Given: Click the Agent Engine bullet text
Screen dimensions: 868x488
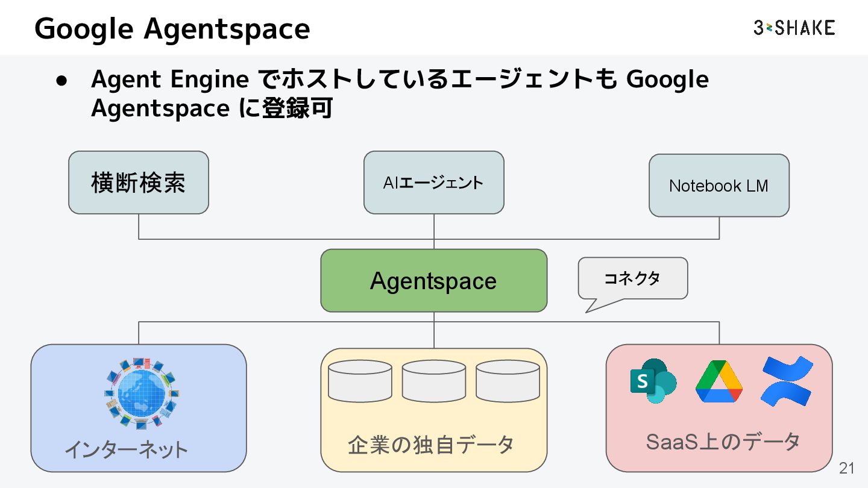Looking at the screenshot, I should click(399, 94).
